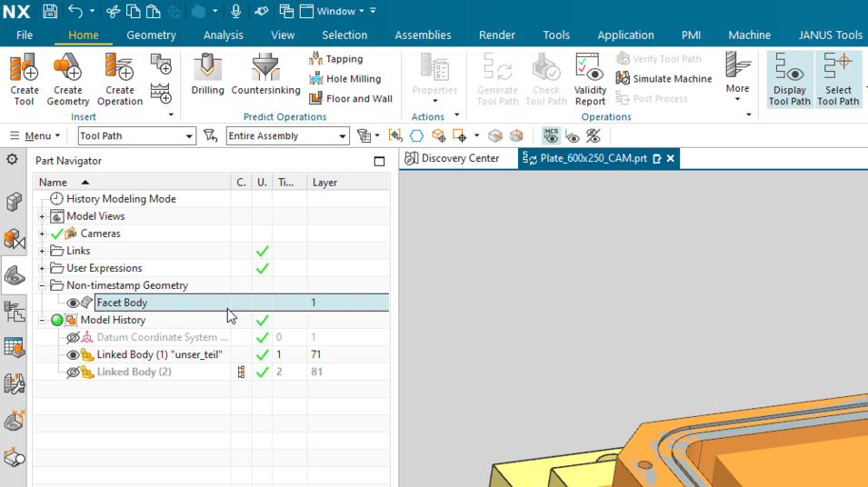This screenshot has height=487, width=868.
Task: Click Simulate Machine button
Action: click(x=663, y=78)
